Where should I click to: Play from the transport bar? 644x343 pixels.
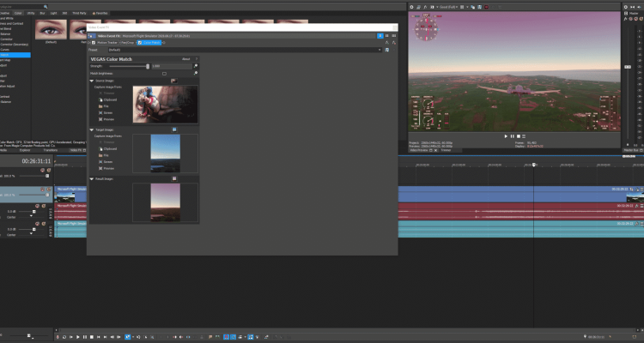coord(78,337)
